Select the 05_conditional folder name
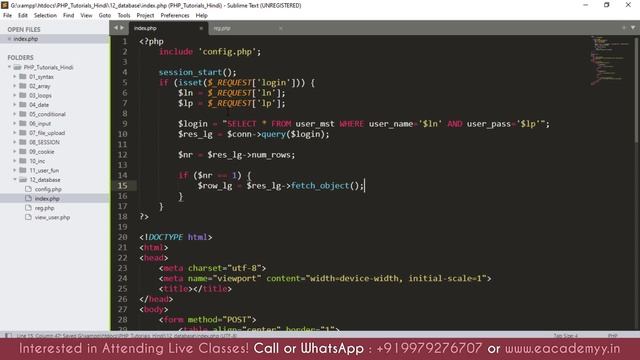 (47, 114)
